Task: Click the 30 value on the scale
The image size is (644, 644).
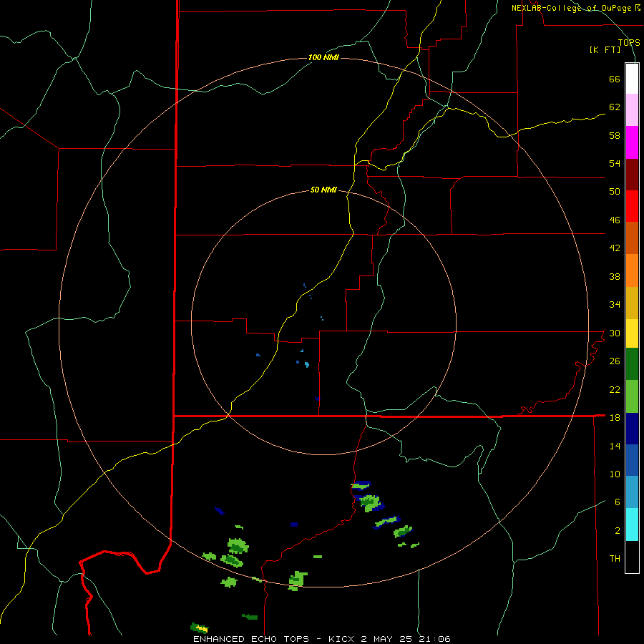Action: pyautogui.click(x=615, y=333)
